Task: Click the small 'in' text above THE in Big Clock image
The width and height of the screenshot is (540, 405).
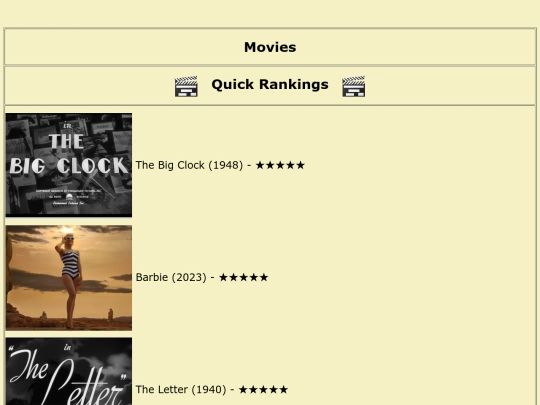Action: (x=68, y=126)
